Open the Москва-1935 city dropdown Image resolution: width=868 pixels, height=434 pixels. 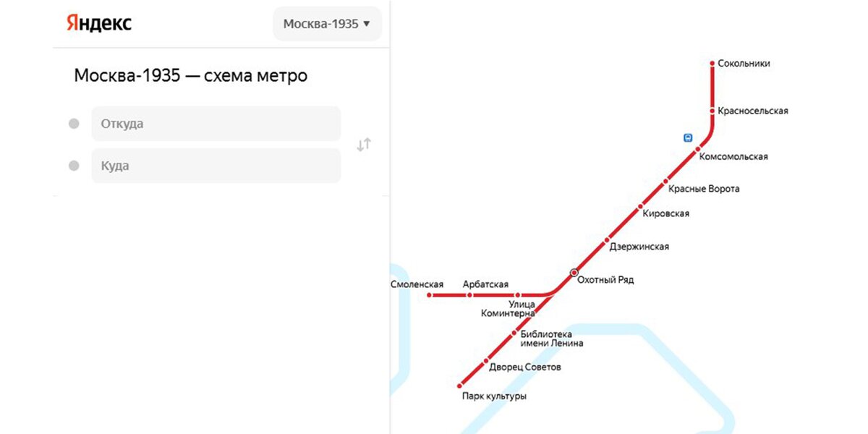(327, 24)
